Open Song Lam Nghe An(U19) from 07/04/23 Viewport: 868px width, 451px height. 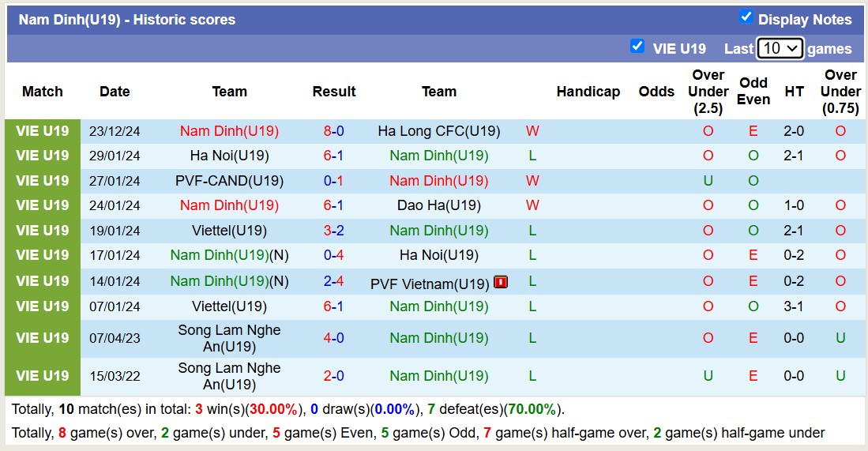click(229, 338)
